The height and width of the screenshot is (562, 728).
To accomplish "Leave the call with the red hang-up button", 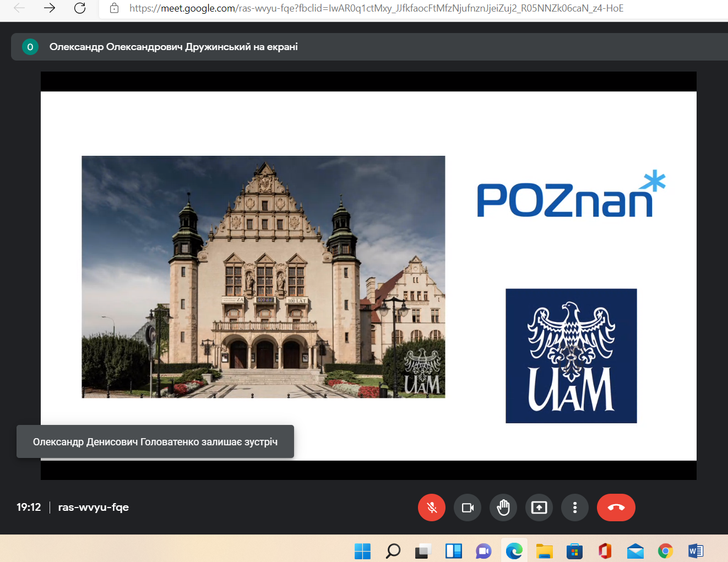I will pos(616,508).
